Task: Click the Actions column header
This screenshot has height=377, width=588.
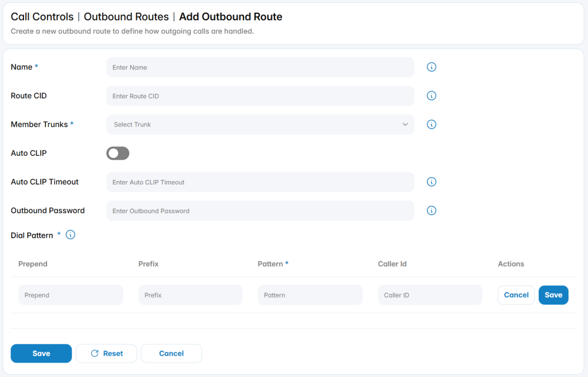Action: coord(510,264)
